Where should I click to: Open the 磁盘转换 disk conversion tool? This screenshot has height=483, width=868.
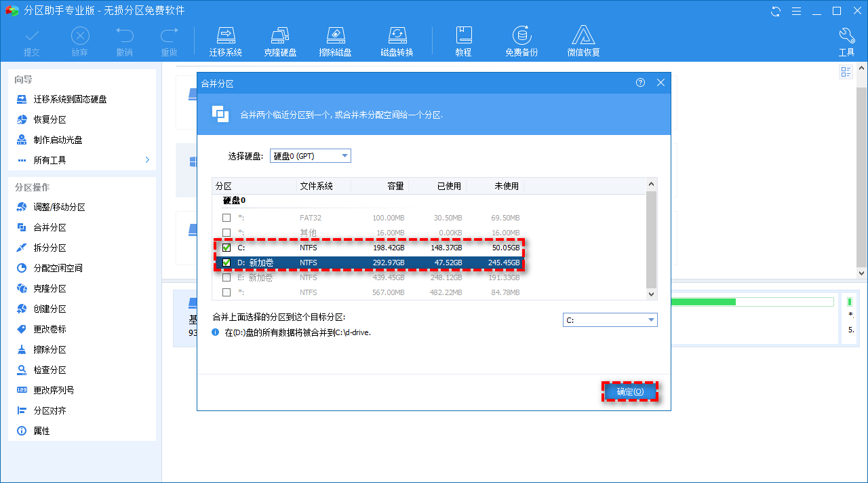[397, 39]
